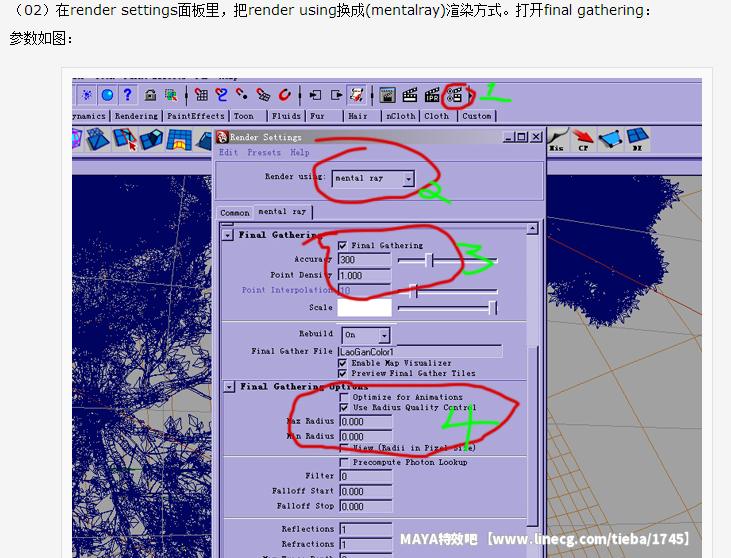
Task: Click the blue quad with vertices shelf icon
Action: coord(610,139)
